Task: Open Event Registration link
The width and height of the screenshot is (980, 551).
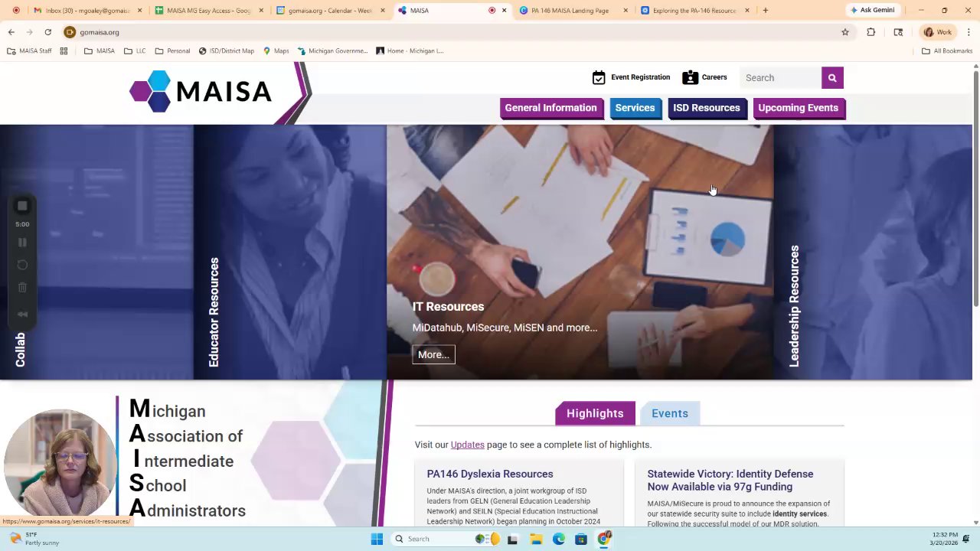Action: point(640,77)
